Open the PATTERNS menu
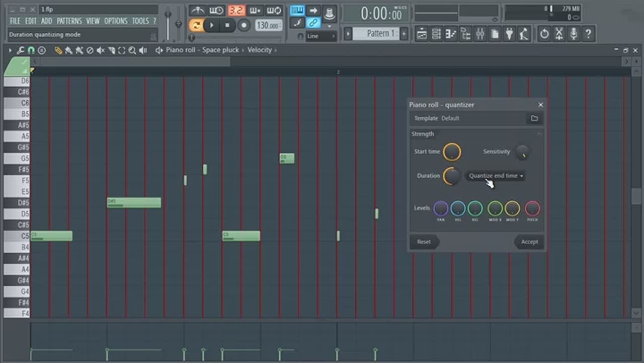 click(x=69, y=21)
